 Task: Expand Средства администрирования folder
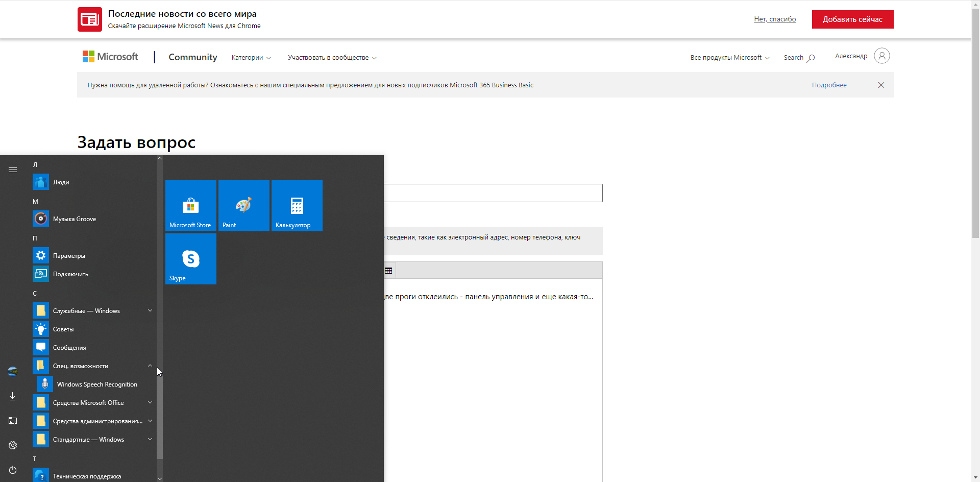coord(93,421)
